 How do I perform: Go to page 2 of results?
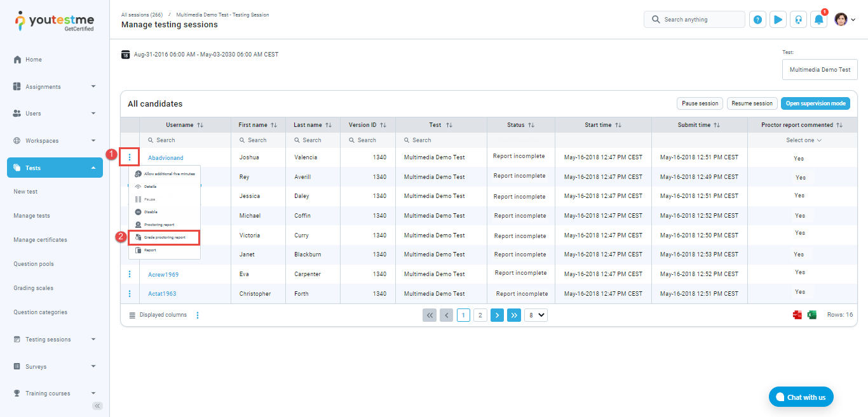tap(480, 315)
